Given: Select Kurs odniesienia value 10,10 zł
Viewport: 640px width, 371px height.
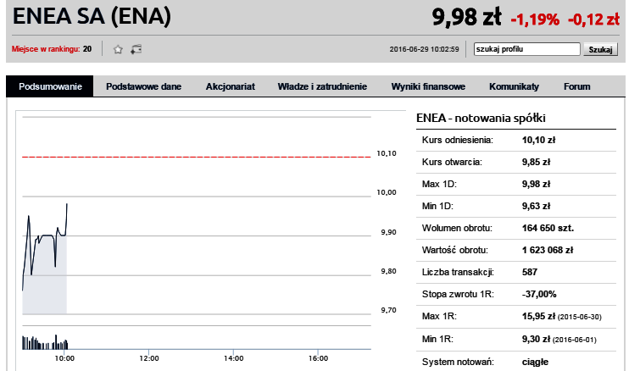Looking at the screenshot, I should click(x=539, y=140).
